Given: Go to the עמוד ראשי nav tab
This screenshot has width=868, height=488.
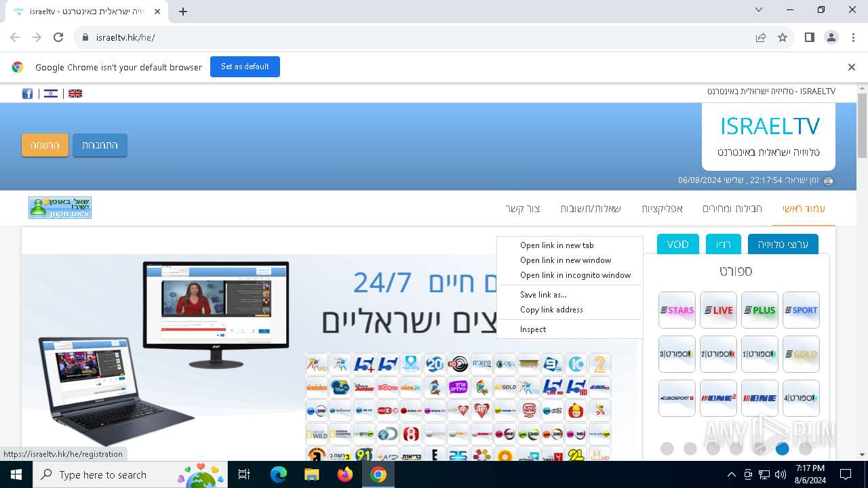Looking at the screenshot, I should click(x=804, y=209).
